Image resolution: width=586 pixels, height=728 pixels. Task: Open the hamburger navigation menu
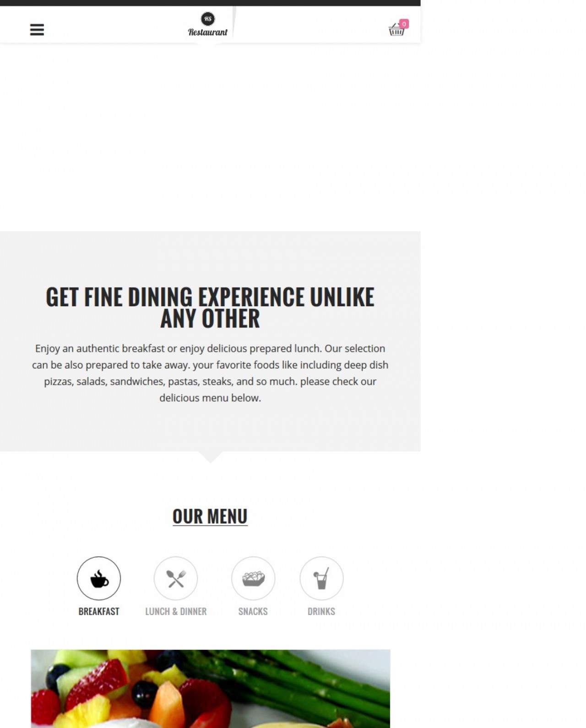pos(37,30)
